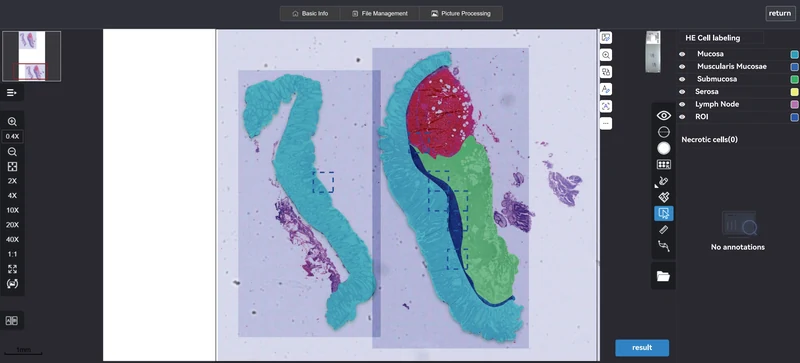Select the Muscularis Mucosae label text
The height and width of the screenshot is (363, 800).
point(732,66)
